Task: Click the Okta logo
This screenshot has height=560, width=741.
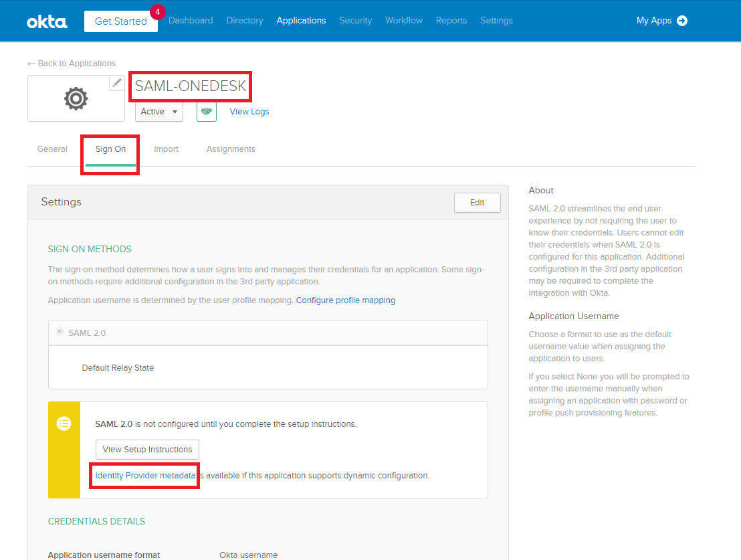Action: pyautogui.click(x=47, y=22)
